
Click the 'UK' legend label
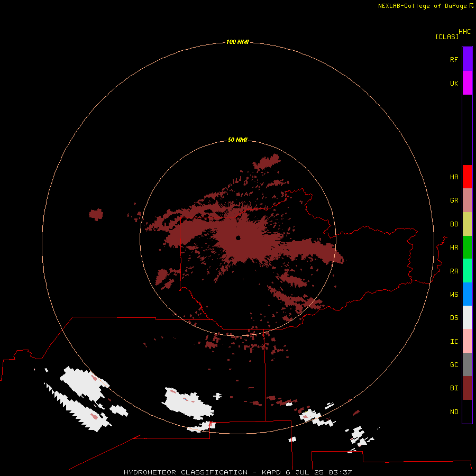(x=454, y=83)
